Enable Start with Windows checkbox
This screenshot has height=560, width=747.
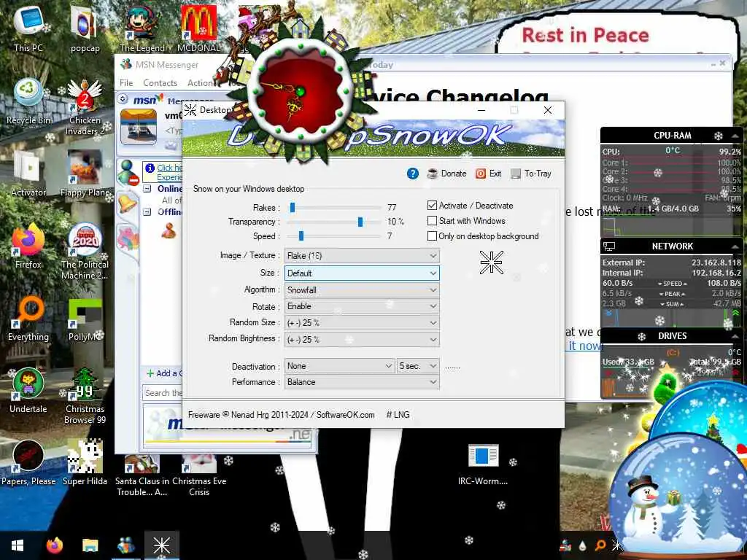pos(432,221)
